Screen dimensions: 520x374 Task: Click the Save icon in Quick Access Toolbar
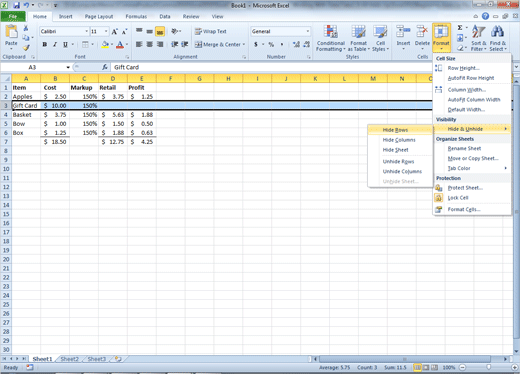click(17, 5)
